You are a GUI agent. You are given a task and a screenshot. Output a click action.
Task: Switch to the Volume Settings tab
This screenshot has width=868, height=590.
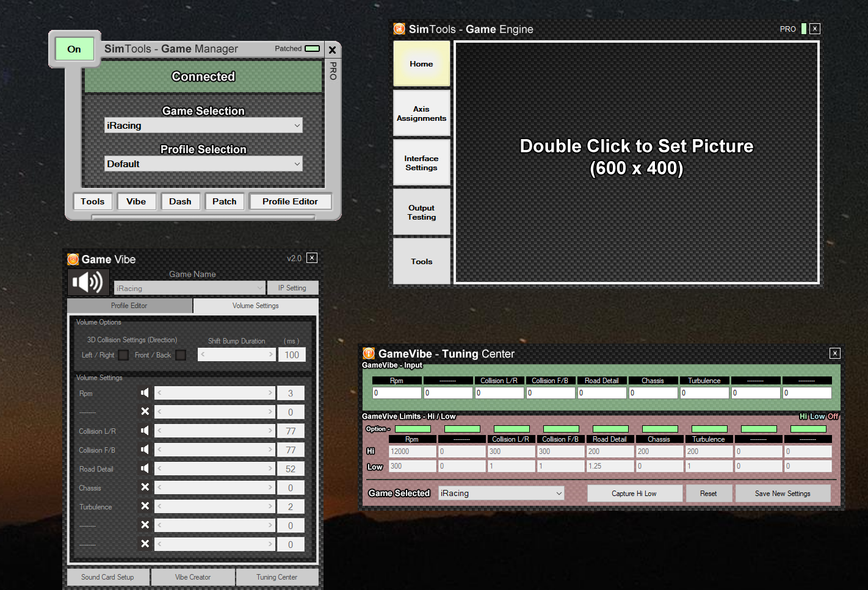coord(256,306)
